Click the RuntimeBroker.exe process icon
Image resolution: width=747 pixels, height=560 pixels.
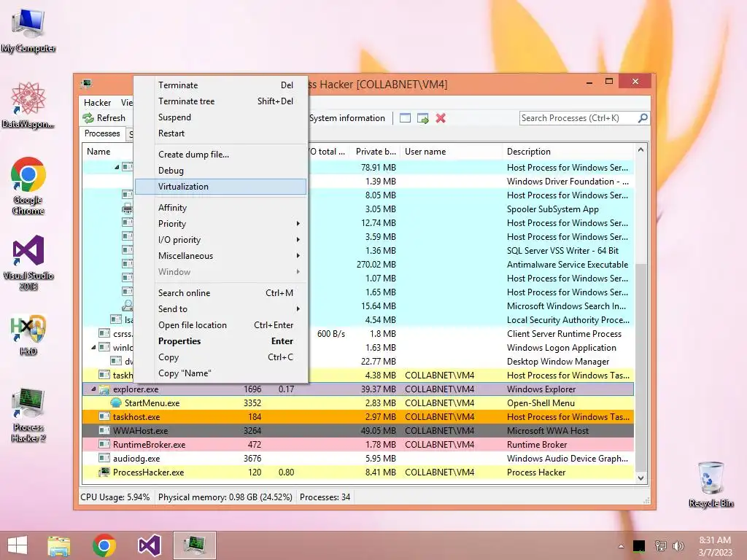[104, 444]
